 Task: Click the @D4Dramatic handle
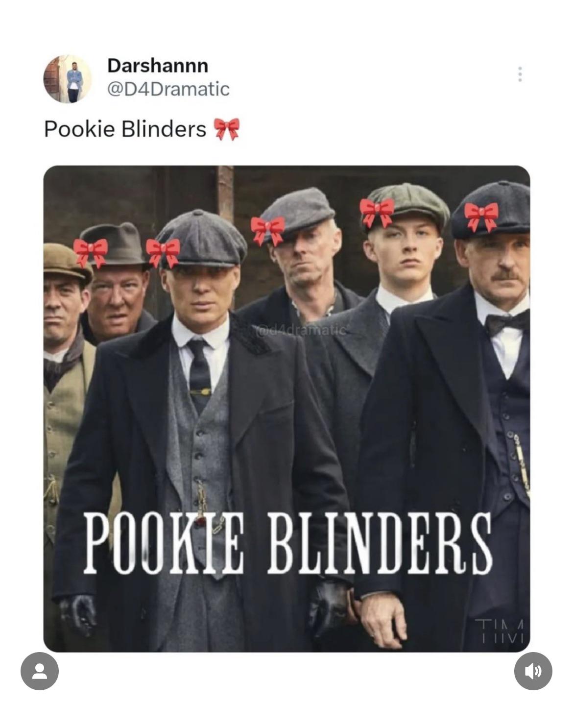coord(168,89)
